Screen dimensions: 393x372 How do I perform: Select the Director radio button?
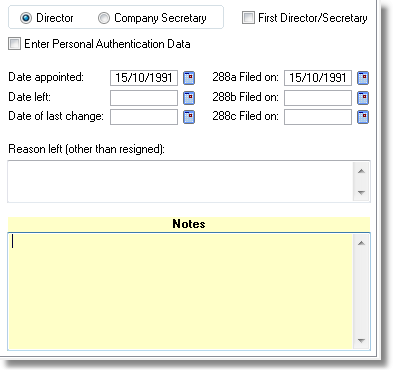[26, 18]
